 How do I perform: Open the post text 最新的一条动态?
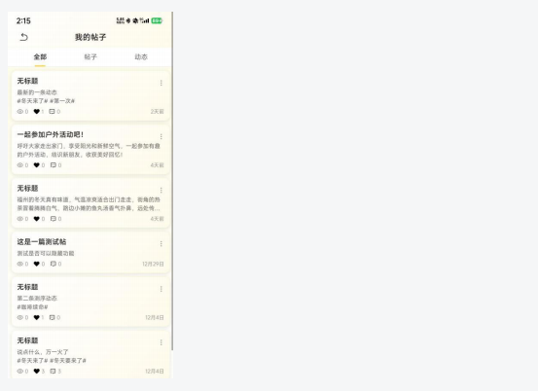tap(37, 92)
